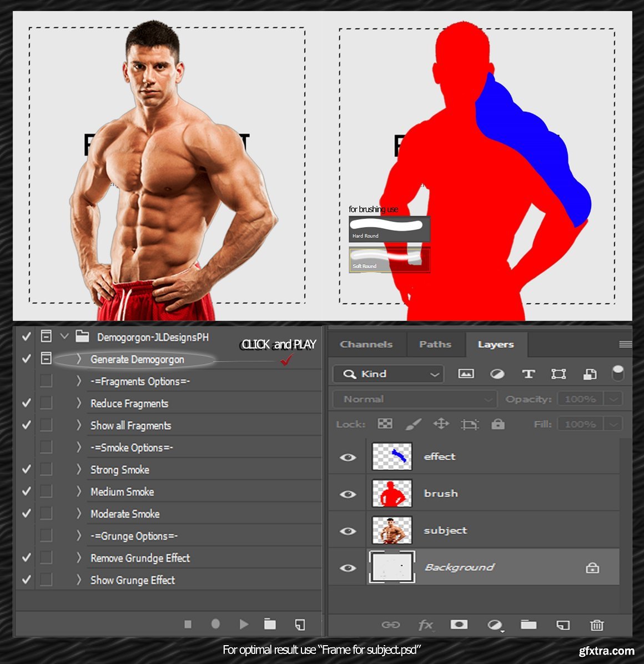Screen dimensions: 644x664
Task: Click the Play selection button in Actions panel
Action: pyautogui.click(x=244, y=625)
